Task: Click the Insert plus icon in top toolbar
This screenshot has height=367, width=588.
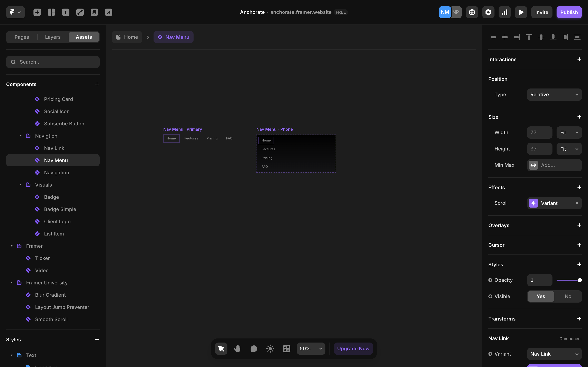Action: [x=37, y=12]
